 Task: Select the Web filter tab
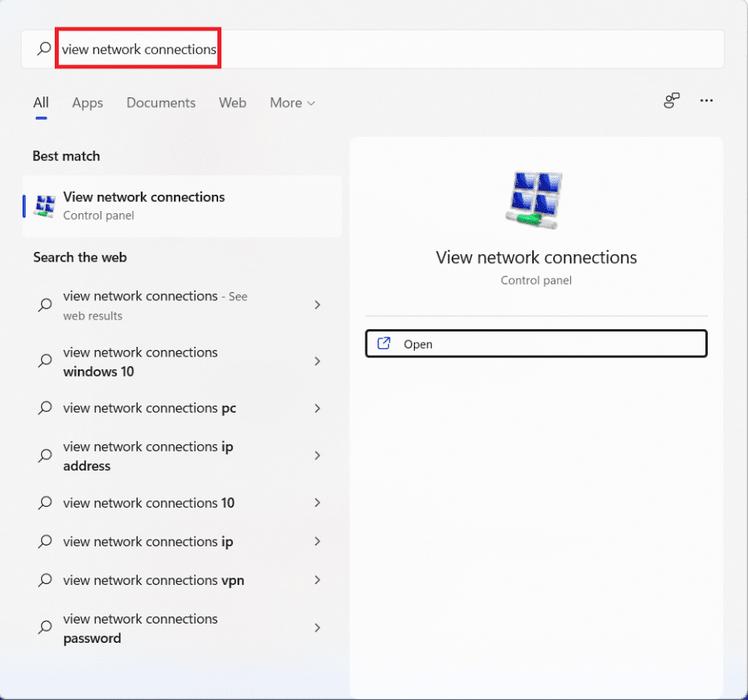[232, 102]
